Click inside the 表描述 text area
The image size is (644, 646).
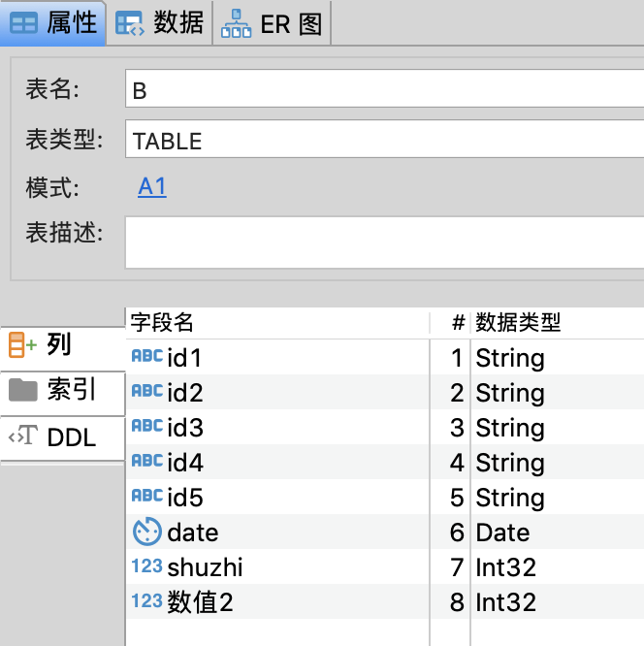click(385, 241)
